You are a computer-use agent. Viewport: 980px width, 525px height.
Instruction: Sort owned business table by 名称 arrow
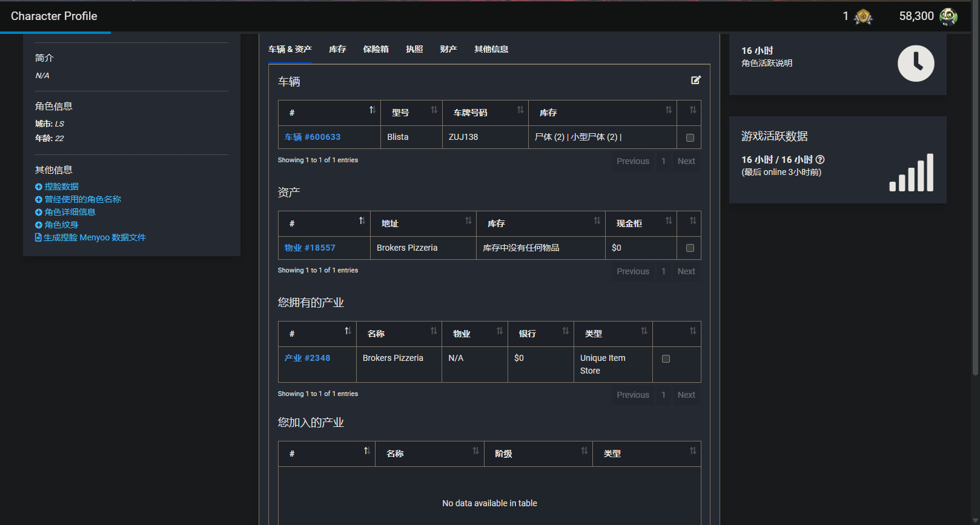434,331
